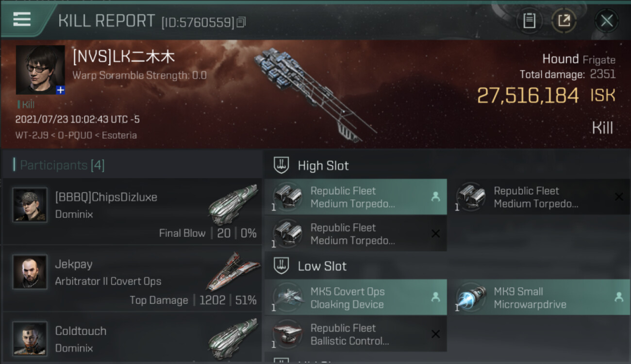
Task: Click the Participants [4] header
Action: point(62,165)
